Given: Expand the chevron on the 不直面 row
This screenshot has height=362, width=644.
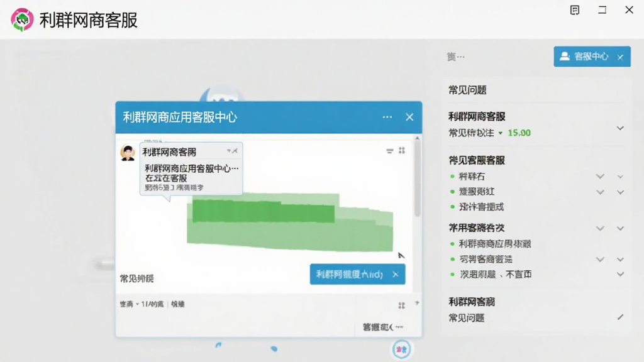Looking at the screenshot, I should pos(620,274).
